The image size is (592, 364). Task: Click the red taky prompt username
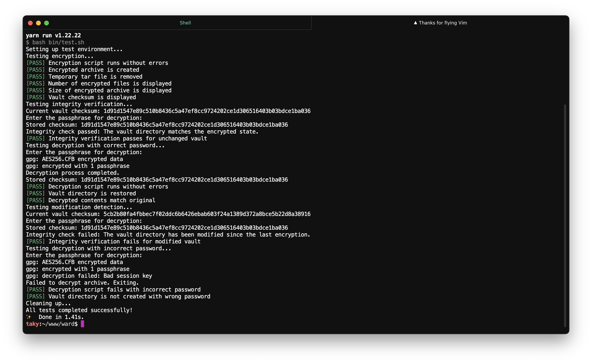pyautogui.click(x=32, y=324)
